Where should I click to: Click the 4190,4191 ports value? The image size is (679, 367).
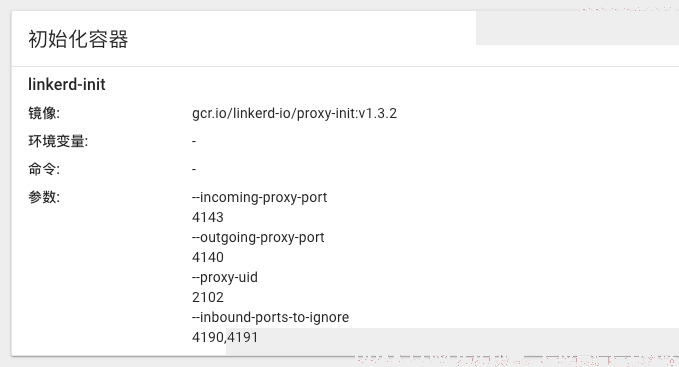(225, 338)
